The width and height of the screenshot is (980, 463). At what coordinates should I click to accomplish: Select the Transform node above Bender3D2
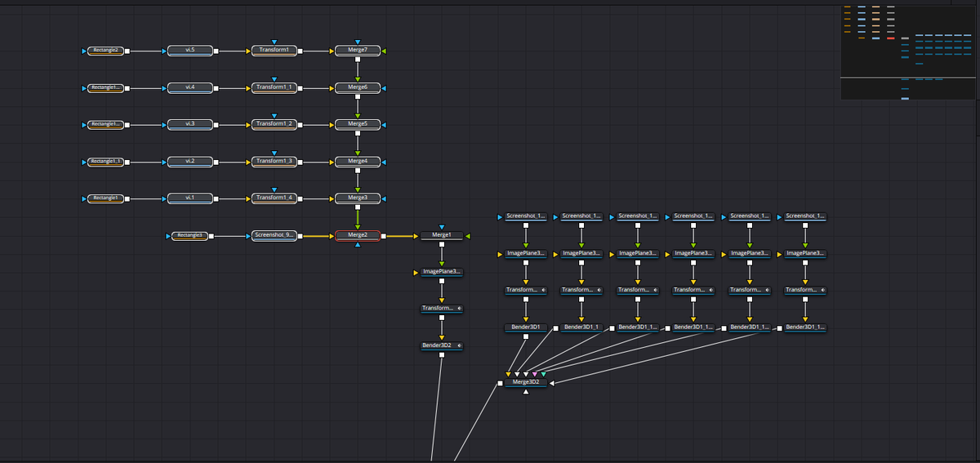point(441,309)
